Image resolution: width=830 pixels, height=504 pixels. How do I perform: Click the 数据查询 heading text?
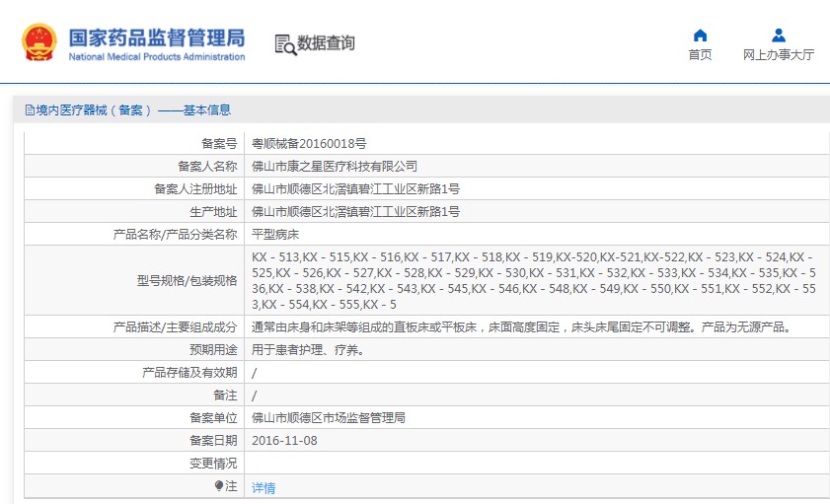coord(326,42)
